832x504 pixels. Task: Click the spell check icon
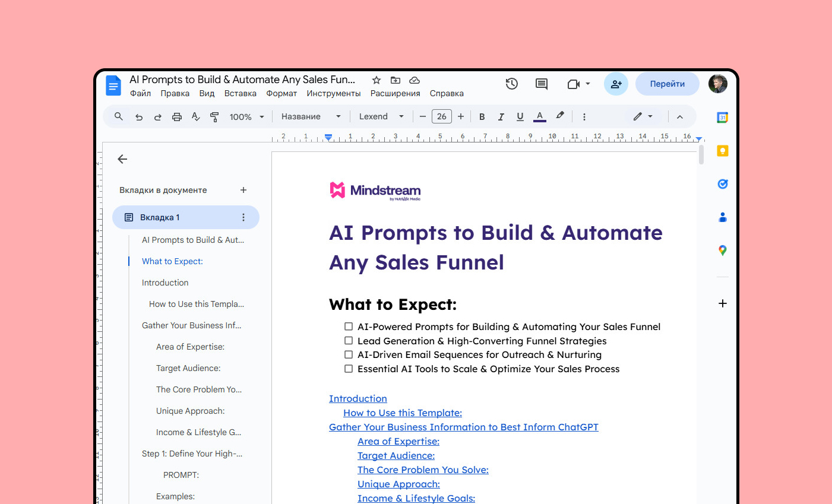pyautogui.click(x=195, y=117)
